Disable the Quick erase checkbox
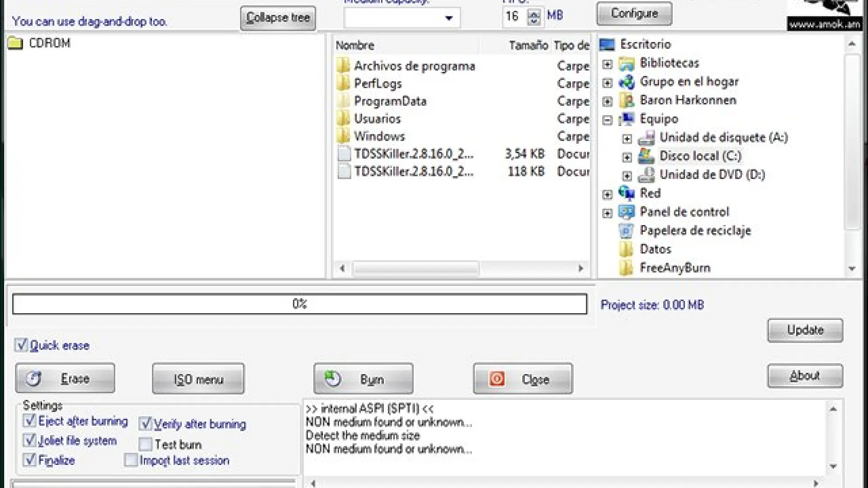868x488 pixels. point(21,346)
